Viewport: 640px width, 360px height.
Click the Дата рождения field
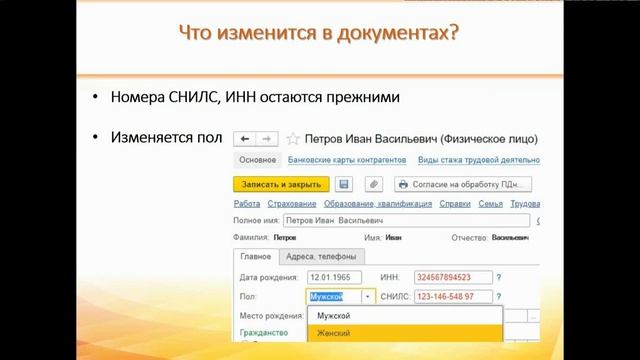(334, 278)
